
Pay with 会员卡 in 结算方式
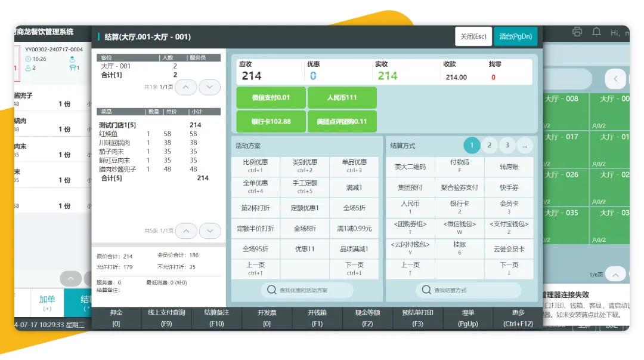coord(509,207)
